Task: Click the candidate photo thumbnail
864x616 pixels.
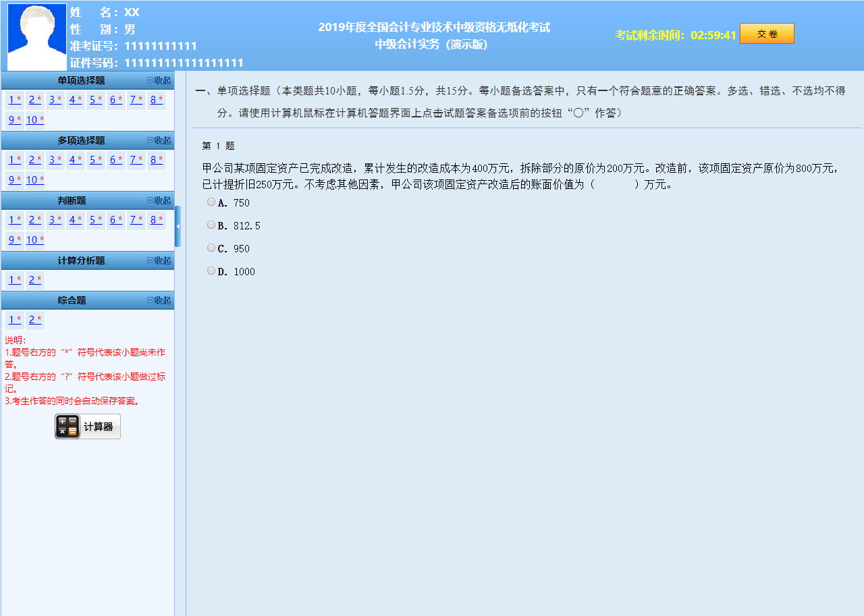Action: (37, 37)
